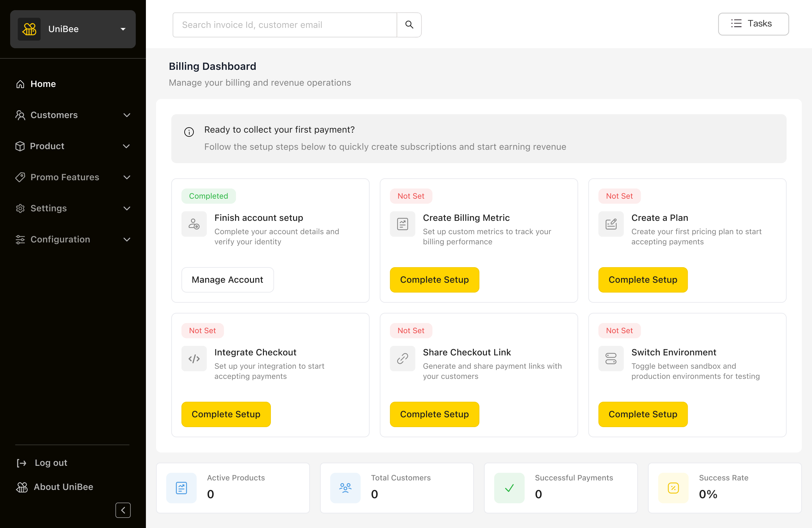Screen dimensions: 812x528
Task: Click the Share Checkout Link chain icon
Action: tap(402, 358)
